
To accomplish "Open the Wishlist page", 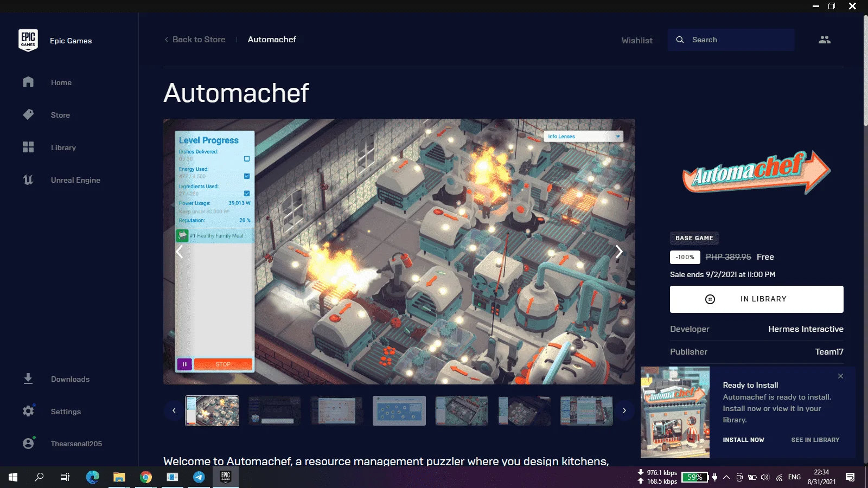I will [637, 40].
